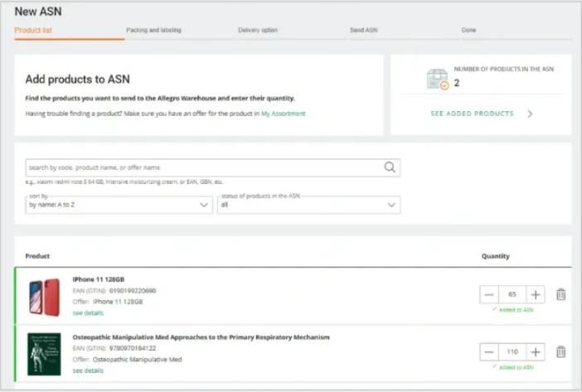Switch to Packing and labeling step
This screenshot has width=582, height=392.
[x=153, y=31]
